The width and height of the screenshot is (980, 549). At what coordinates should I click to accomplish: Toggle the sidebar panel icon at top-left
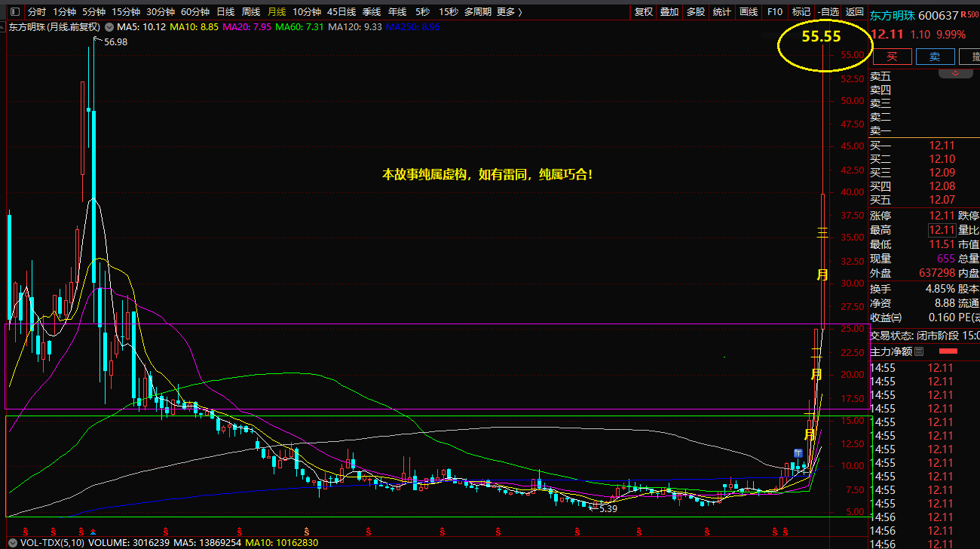pyautogui.click(x=14, y=12)
